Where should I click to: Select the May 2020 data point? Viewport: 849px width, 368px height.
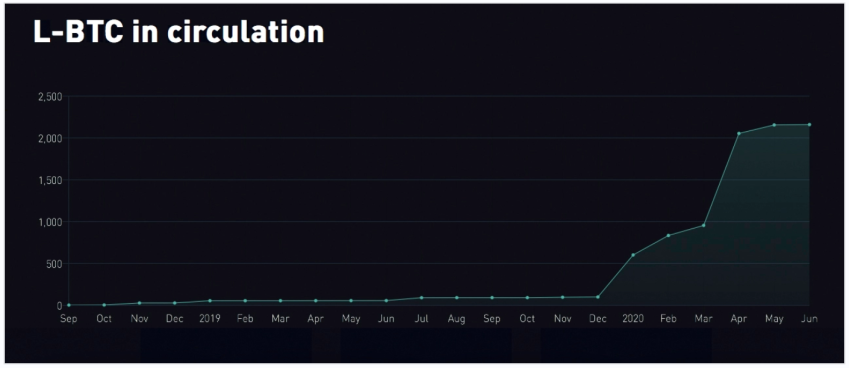tap(774, 125)
